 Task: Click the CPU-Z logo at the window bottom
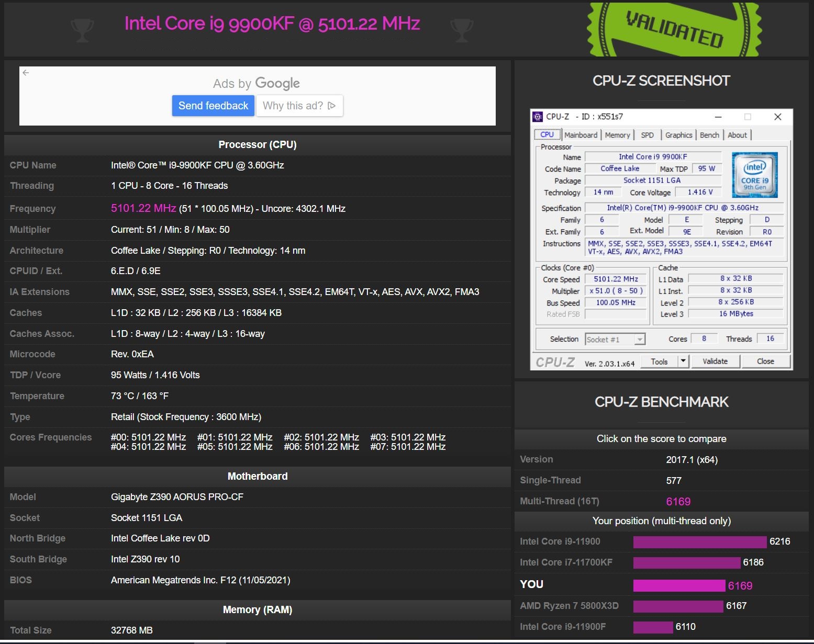(x=557, y=361)
